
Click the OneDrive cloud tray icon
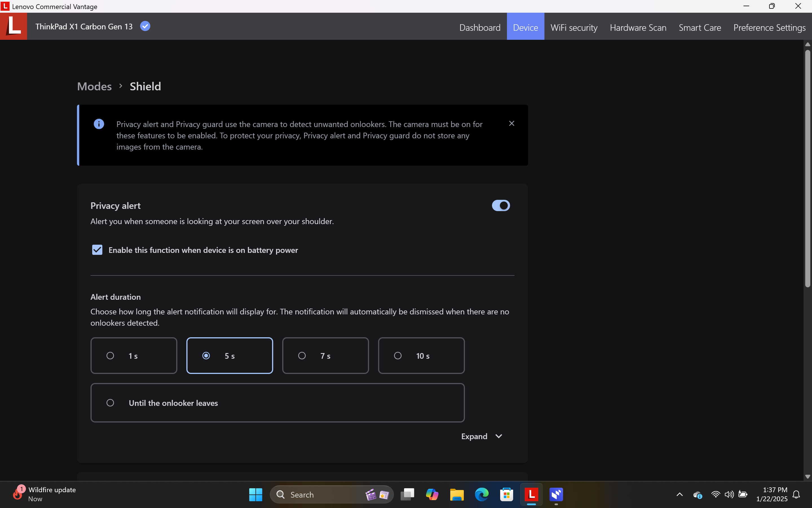698,494
